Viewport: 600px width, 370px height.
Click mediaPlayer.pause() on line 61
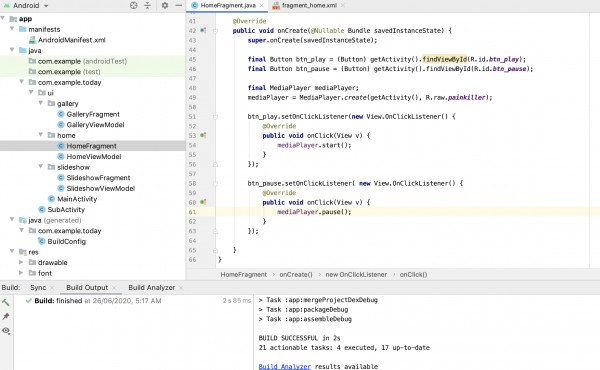point(314,212)
